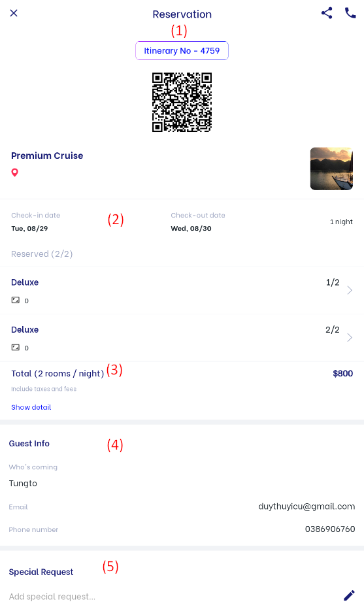Open the Premium Cruise thumbnail photo
Screen dimensions: 364x613
click(331, 169)
